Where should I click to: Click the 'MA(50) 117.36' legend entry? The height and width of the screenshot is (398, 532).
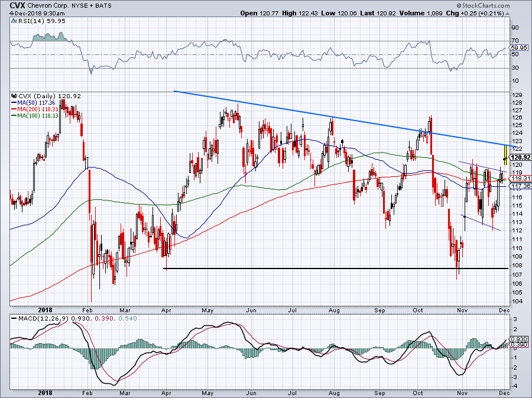[x=36, y=102]
